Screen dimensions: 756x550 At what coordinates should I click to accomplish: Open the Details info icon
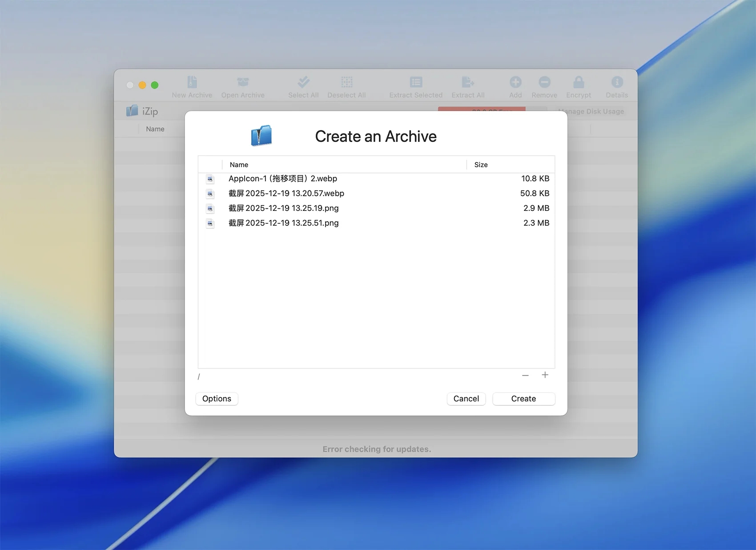(x=617, y=82)
